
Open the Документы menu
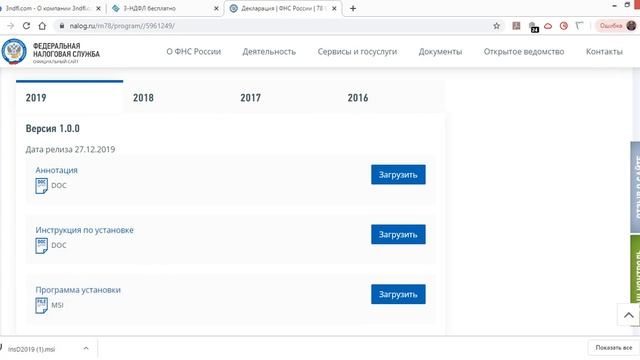pyautogui.click(x=440, y=51)
